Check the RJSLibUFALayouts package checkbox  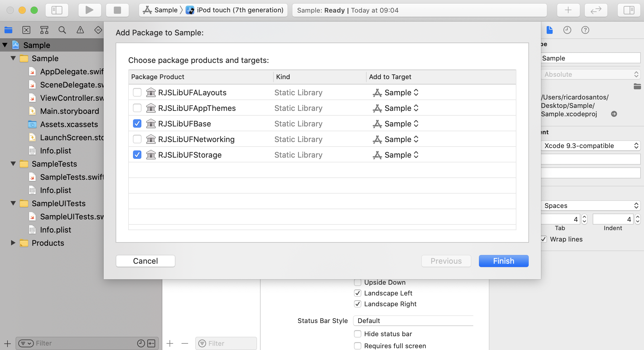[x=137, y=93]
